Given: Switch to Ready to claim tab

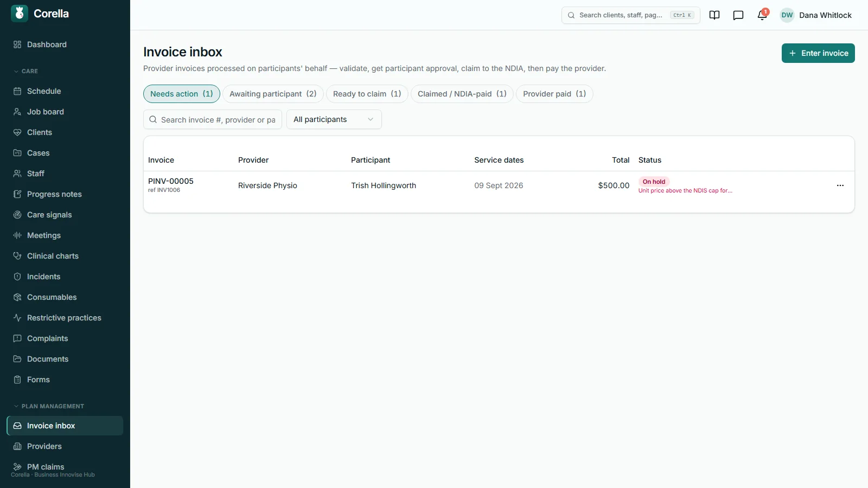Looking at the screenshot, I should coord(367,94).
